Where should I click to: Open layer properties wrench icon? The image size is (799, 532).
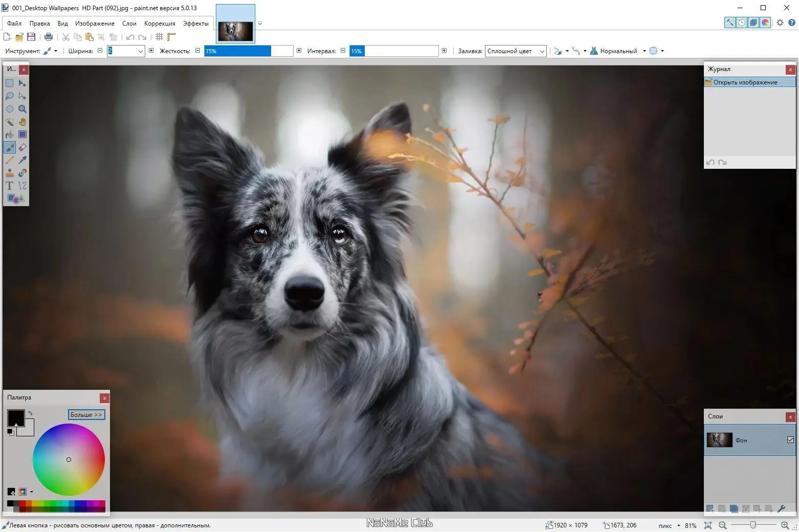(x=781, y=509)
